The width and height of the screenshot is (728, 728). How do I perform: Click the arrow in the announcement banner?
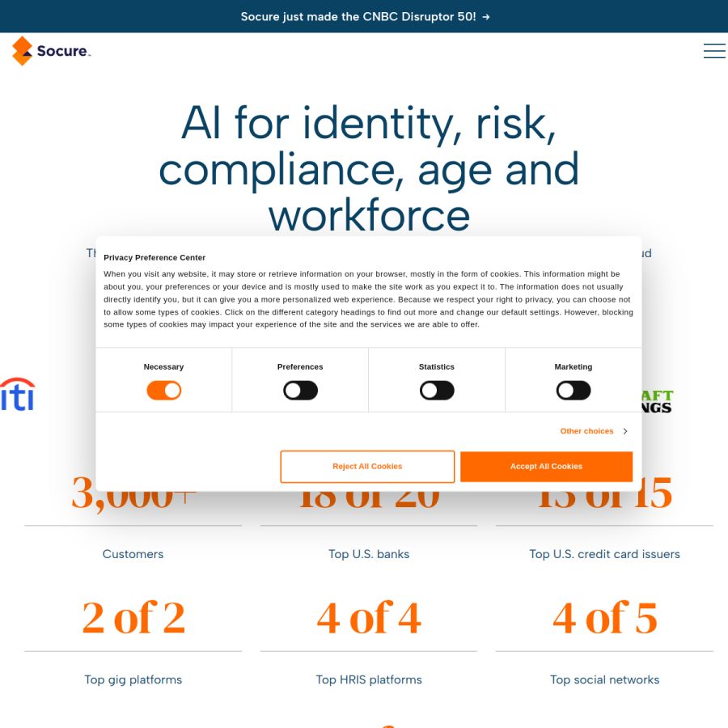point(486,17)
